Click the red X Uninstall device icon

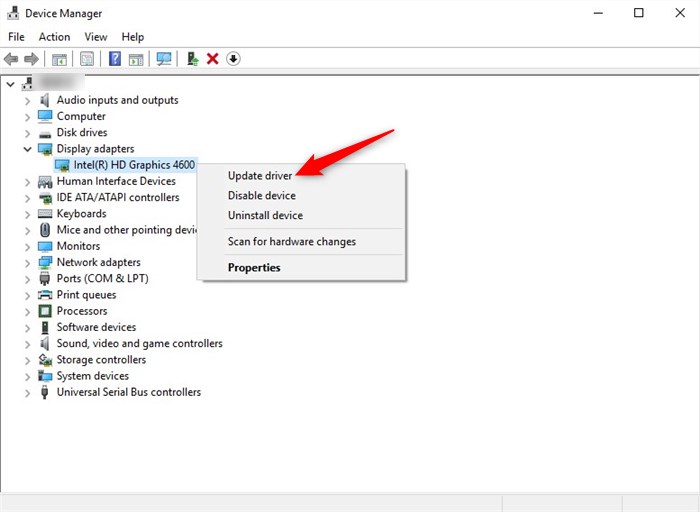pos(212,59)
